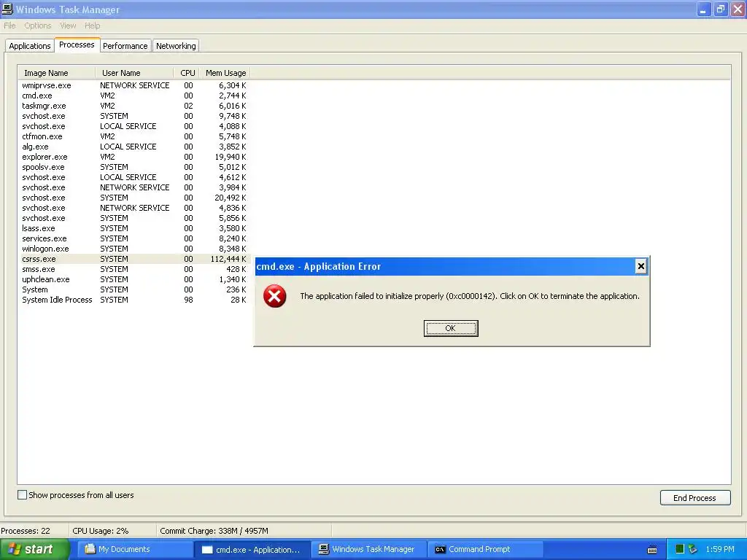Switch to the Performance tab
The height and width of the screenshot is (560, 747).
point(125,46)
